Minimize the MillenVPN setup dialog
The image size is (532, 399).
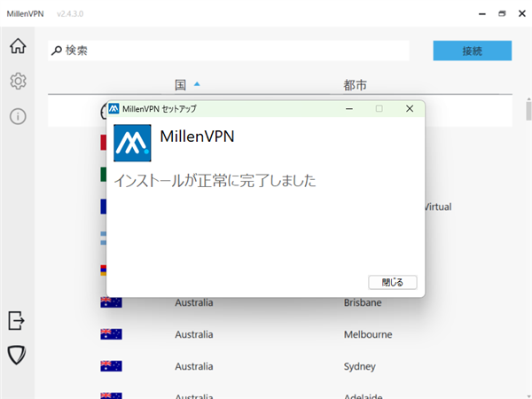click(x=349, y=108)
